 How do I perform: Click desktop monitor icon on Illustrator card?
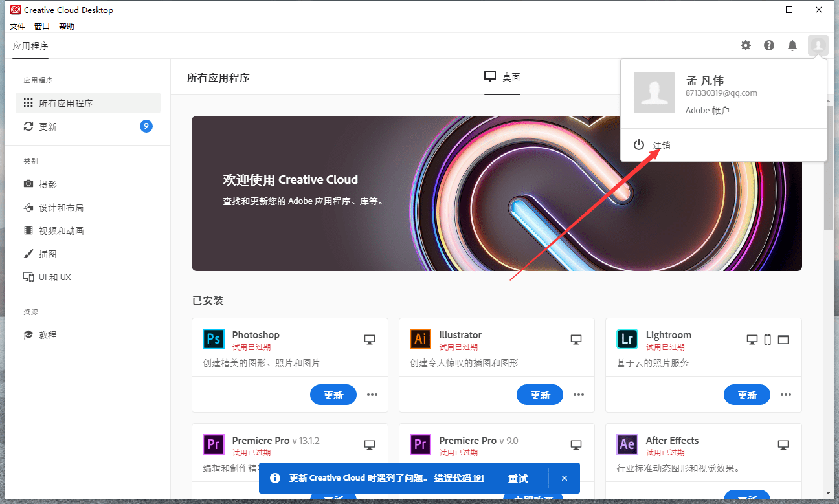(x=576, y=340)
